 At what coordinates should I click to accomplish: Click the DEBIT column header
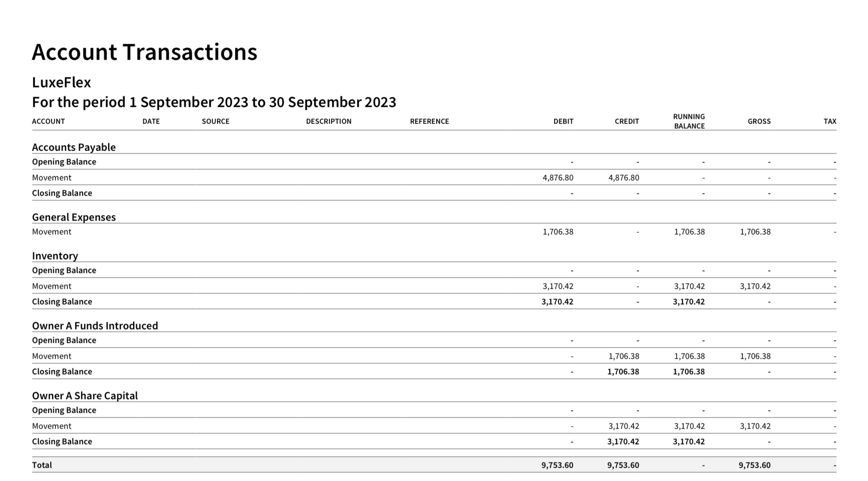pos(563,121)
